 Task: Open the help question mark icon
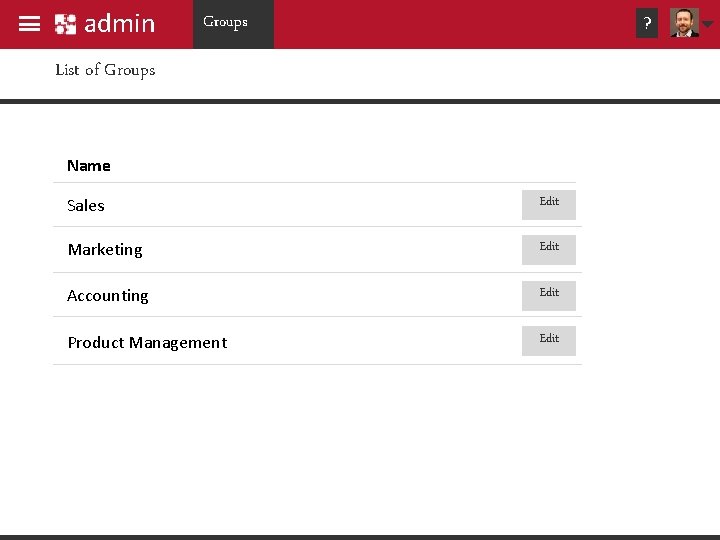647,23
